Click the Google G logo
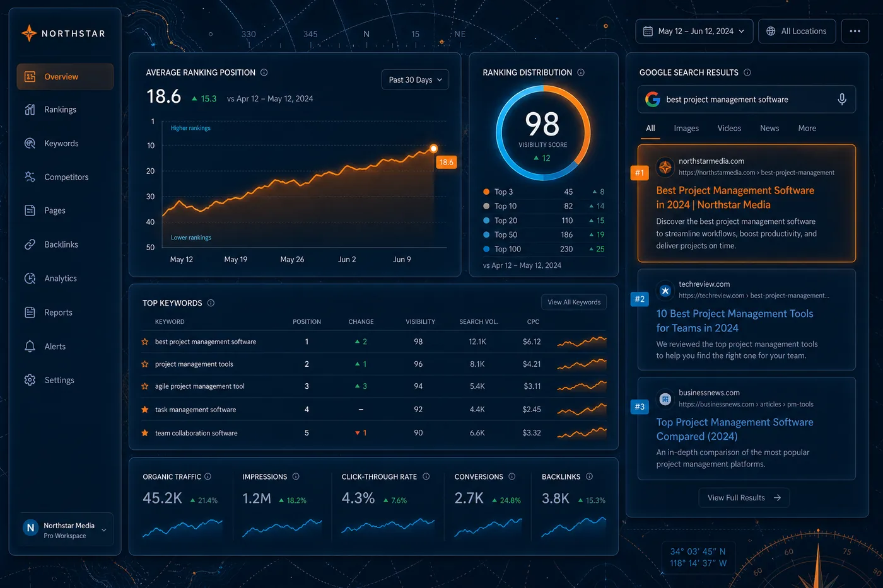Viewport: 883px width, 588px height. tap(652, 100)
